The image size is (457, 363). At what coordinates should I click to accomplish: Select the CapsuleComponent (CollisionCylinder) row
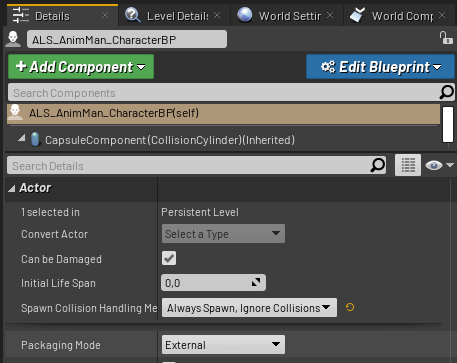click(x=223, y=140)
